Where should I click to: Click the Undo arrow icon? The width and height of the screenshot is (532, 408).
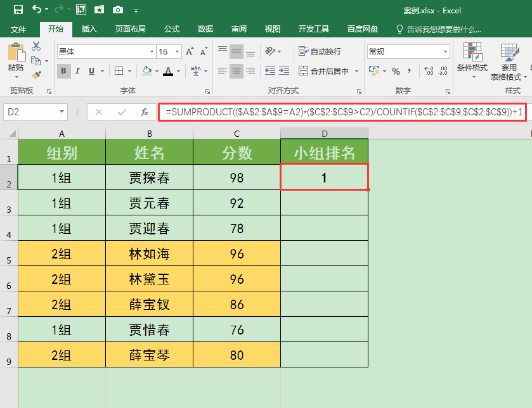coord(37,10)
